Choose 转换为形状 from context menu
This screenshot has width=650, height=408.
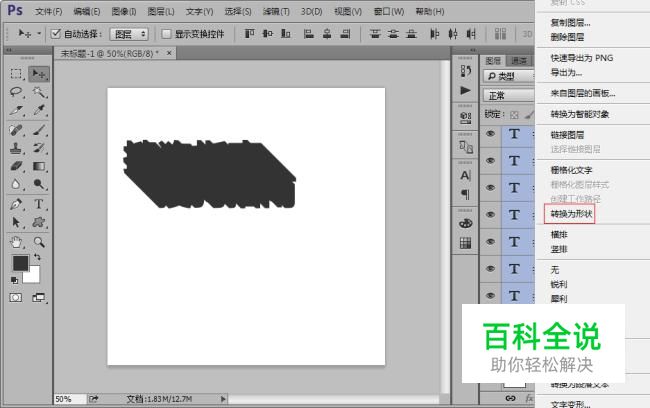tap(571, 214)
